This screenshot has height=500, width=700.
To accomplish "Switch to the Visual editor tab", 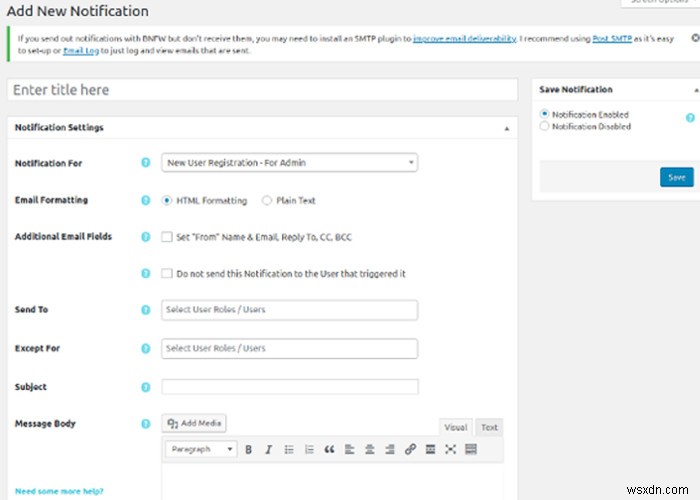I will 456,427.
